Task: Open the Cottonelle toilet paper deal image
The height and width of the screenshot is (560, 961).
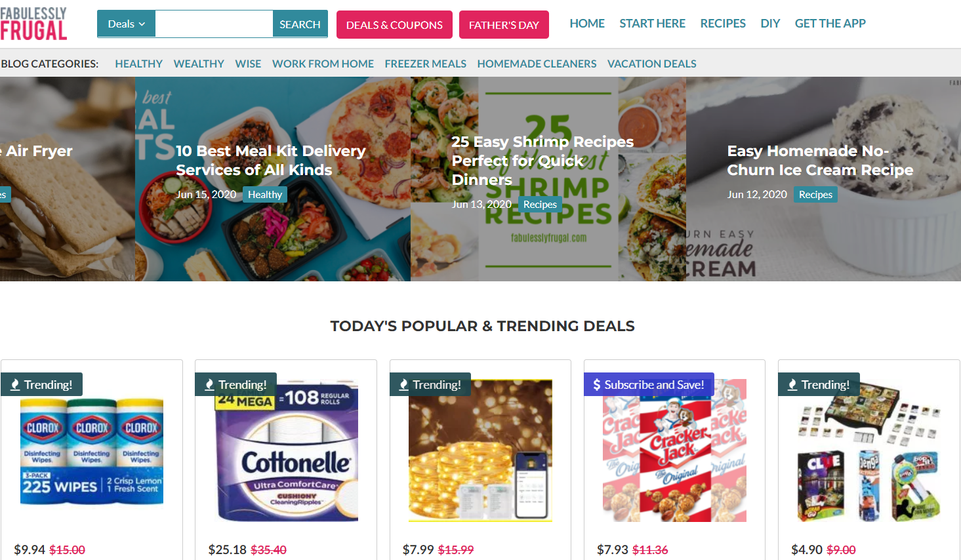Action: click(287, 450)
